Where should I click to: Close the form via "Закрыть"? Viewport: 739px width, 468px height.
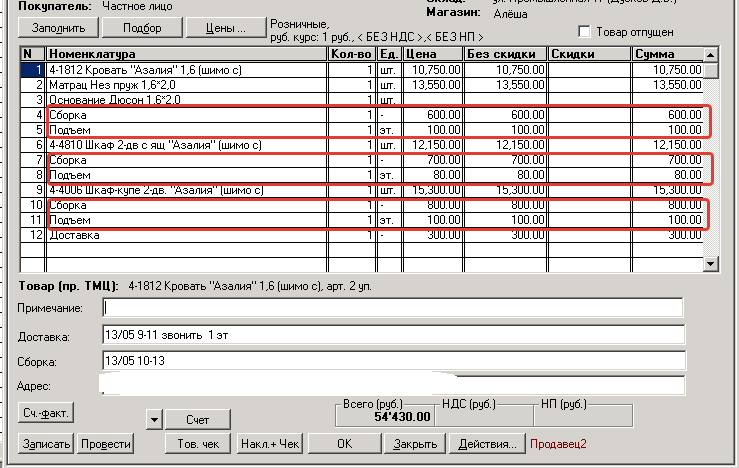[414, 443]
